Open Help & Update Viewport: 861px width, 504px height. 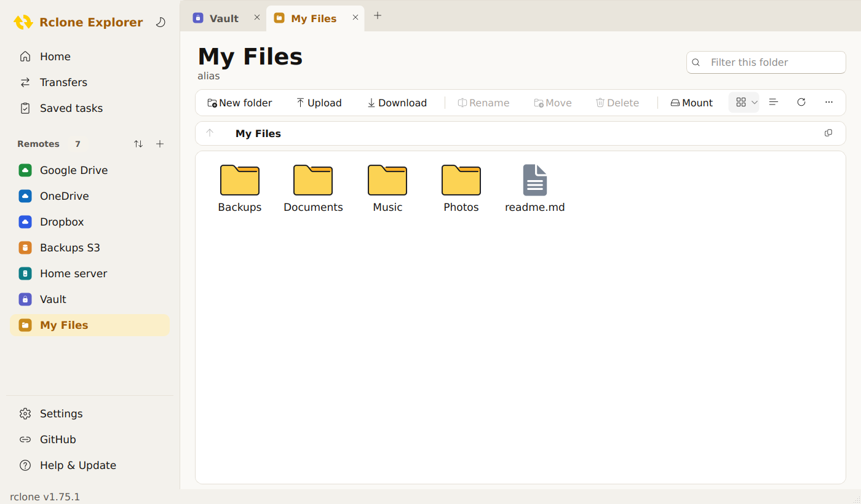pyautogui.click(x=90, y=465)
